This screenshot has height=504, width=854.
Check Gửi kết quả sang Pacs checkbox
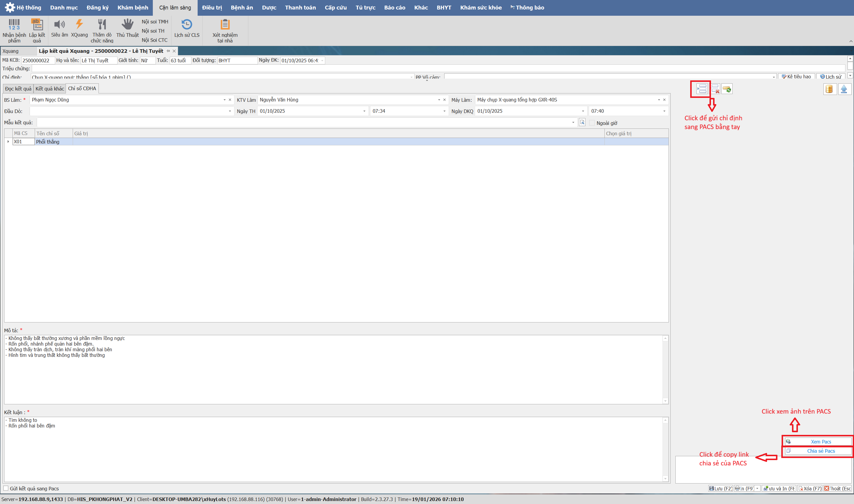[x=6, y=488]
